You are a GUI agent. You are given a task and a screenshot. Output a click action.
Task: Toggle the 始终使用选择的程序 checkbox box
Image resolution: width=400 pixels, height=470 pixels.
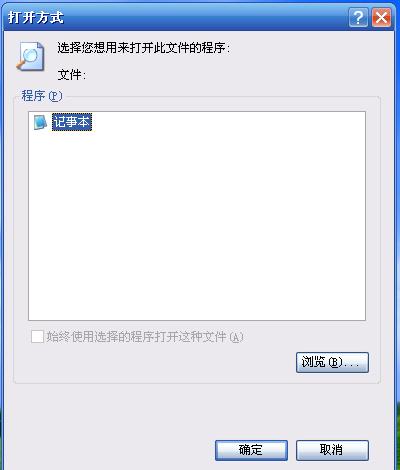(x=37, y=336)
